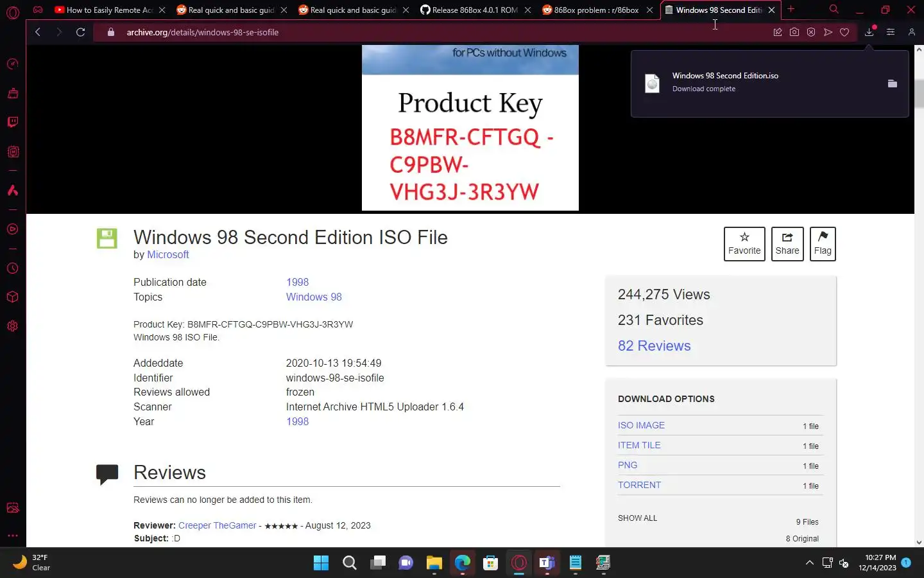Open File Explorer from the taskbar
924x578 pixels.
434,563
